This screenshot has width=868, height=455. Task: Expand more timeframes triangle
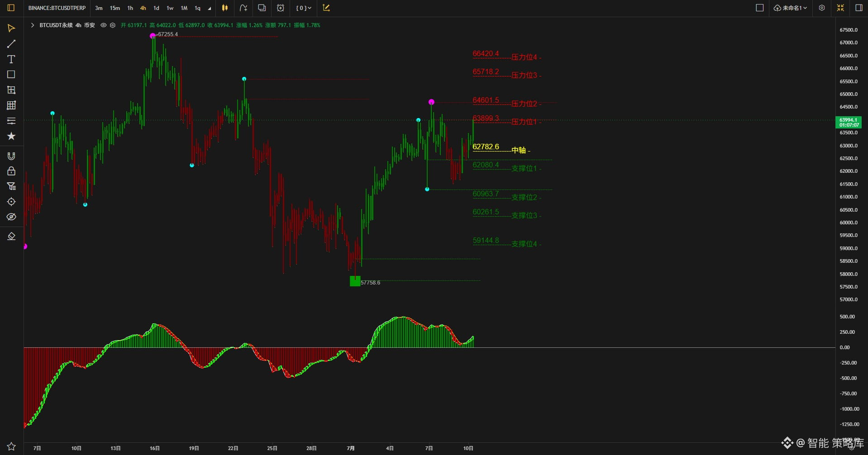tap(209, 9)
